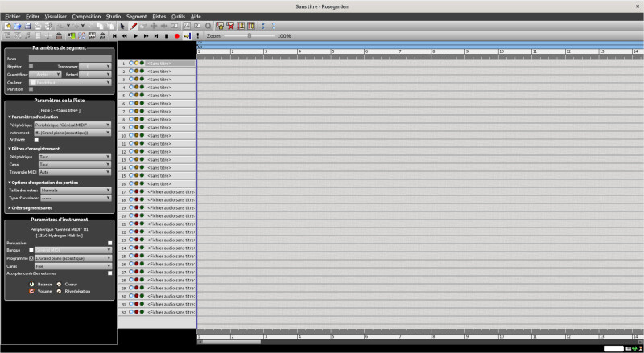Screen dimensions: 644x353
Task: Save the composition with the floppy icon
Action: [27, 26]
